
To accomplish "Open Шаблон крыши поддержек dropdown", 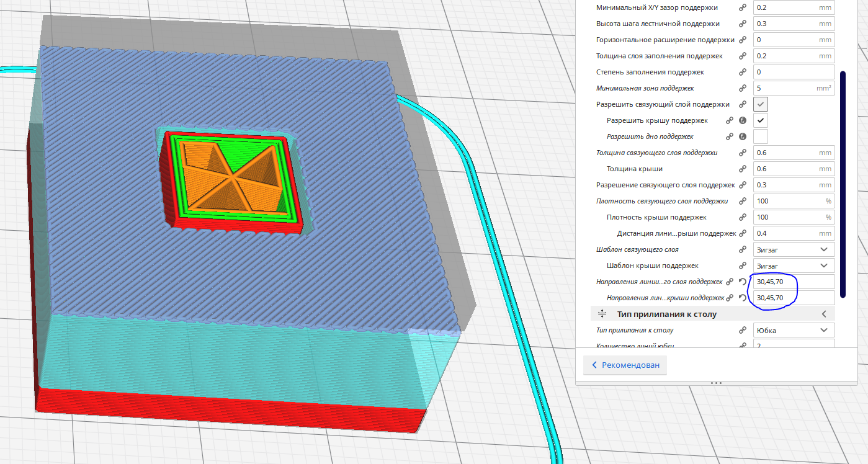I will pos(794,265).
